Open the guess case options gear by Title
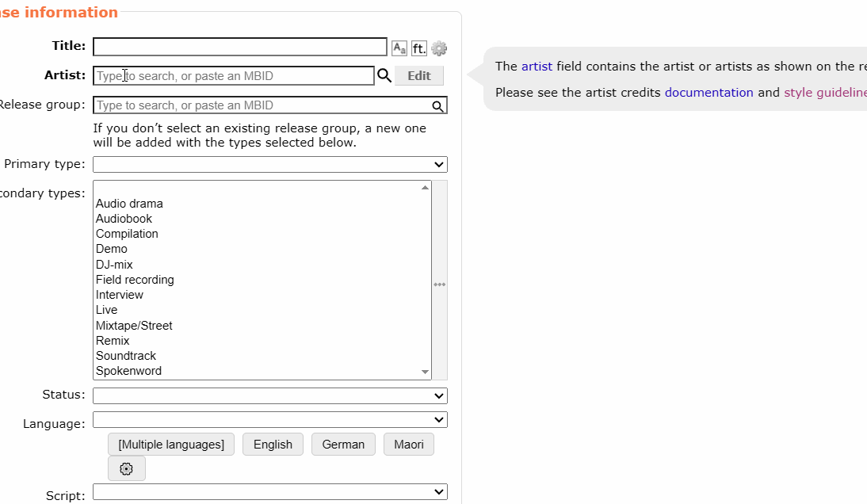Viewport: 867px width, 504px height. 439,48
